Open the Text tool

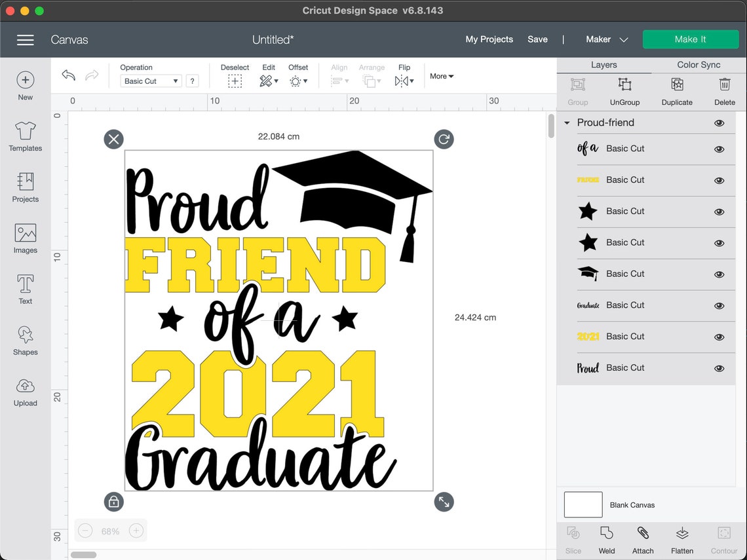(25, 288)
